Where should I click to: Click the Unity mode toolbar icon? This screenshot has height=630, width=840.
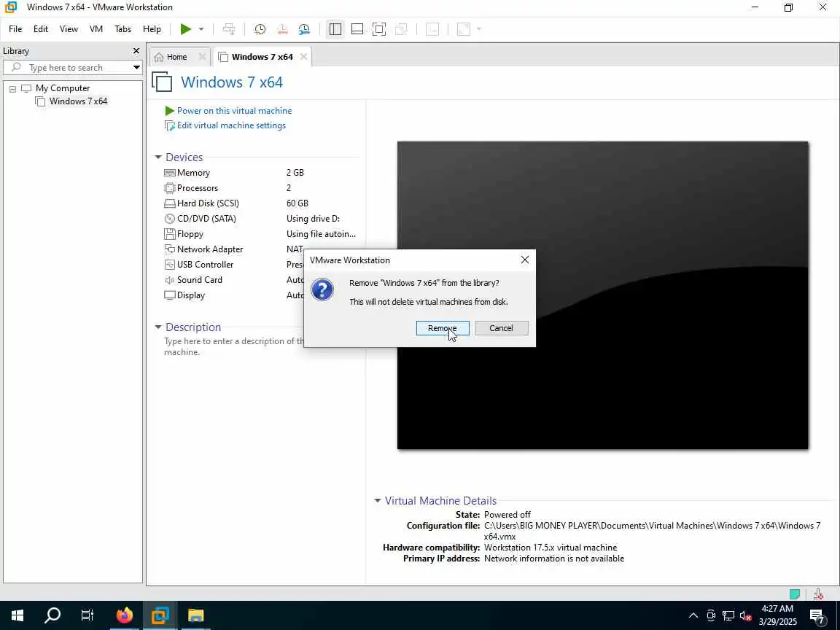click(401, 29)
